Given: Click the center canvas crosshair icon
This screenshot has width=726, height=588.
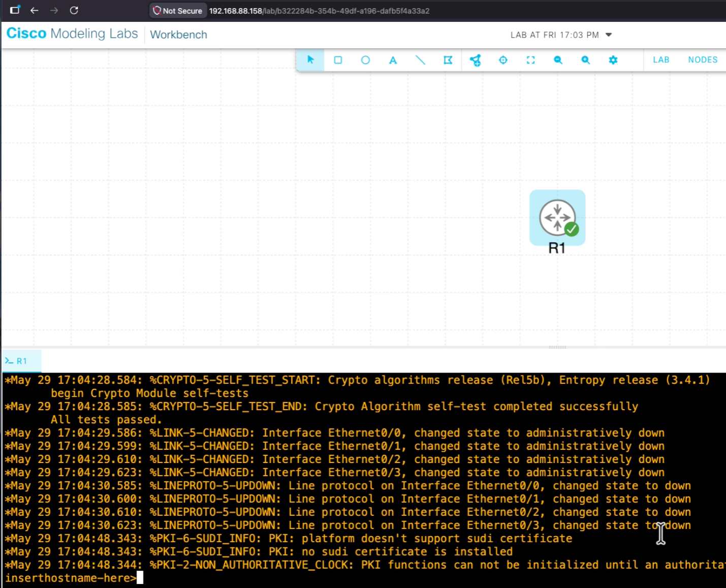Looking at the screenshot, I should [x=503, y=60].
